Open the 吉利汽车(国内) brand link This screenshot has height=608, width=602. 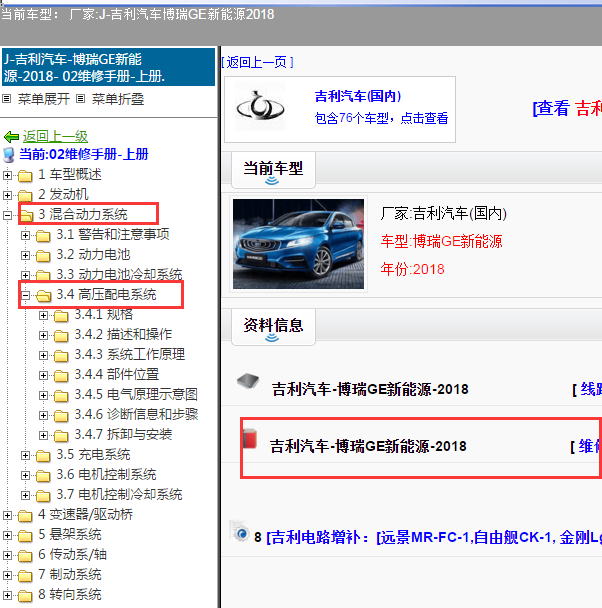click(358, 96)
